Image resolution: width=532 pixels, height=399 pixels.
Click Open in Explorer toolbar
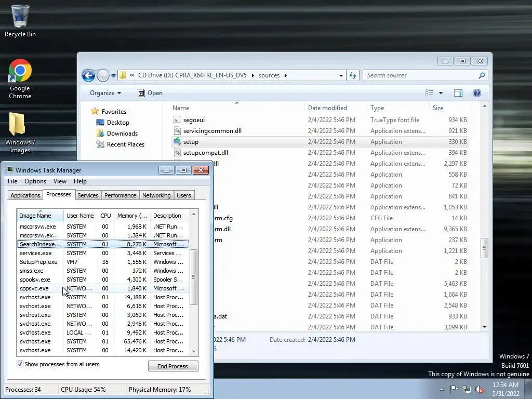[150, 93]
